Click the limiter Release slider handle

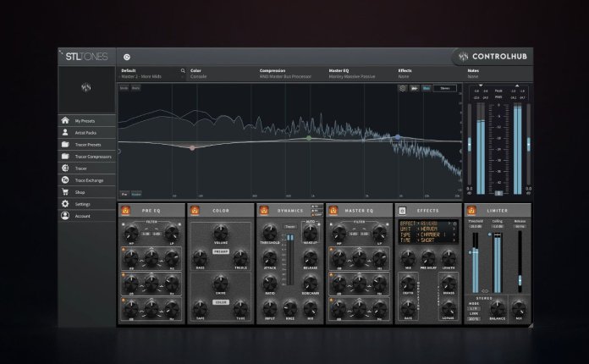[520, 280]
